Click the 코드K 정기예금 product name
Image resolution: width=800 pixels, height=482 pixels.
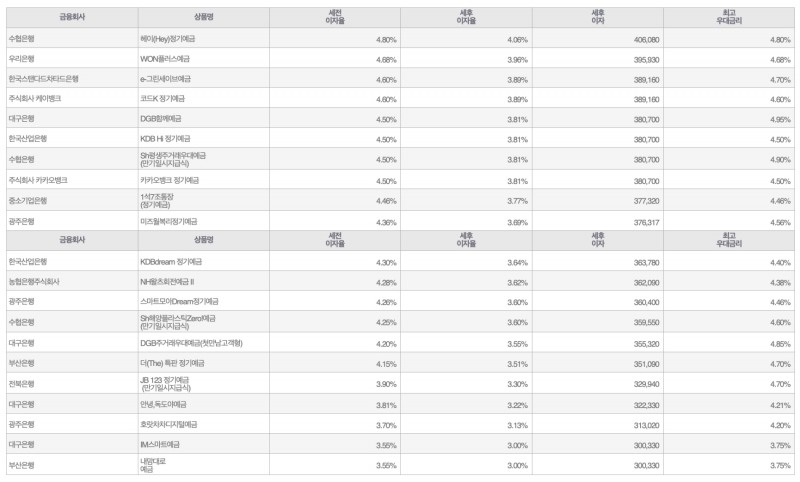pyautogui.click(x=163, y=98)
